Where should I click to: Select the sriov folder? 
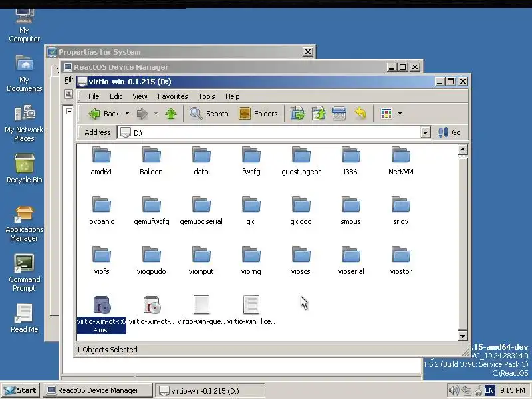(x=401, y=210)
